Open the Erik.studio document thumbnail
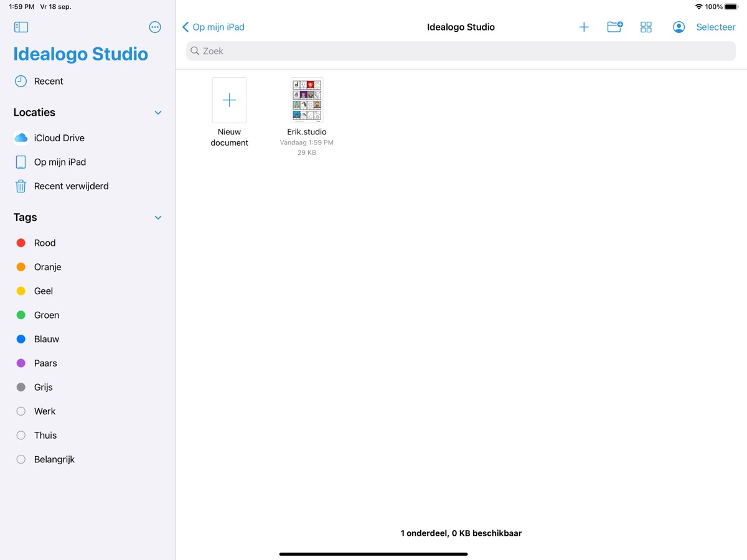The width and height of the screenshot is (747, 560). pyautogui.click(x=307, y=100)
